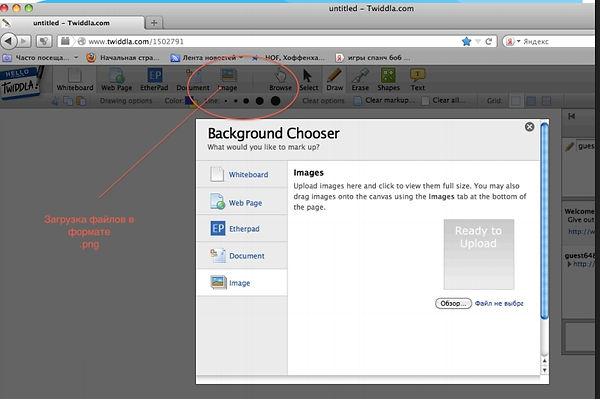Expand the guest message disclosure triangle
600x399 pixels.
pyautogui.click(x=569, y=264)
